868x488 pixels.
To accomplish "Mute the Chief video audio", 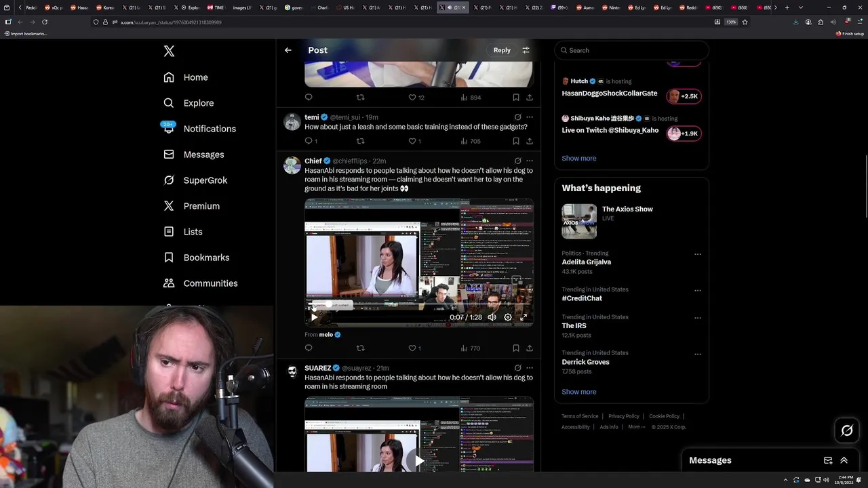I will 492,317.
